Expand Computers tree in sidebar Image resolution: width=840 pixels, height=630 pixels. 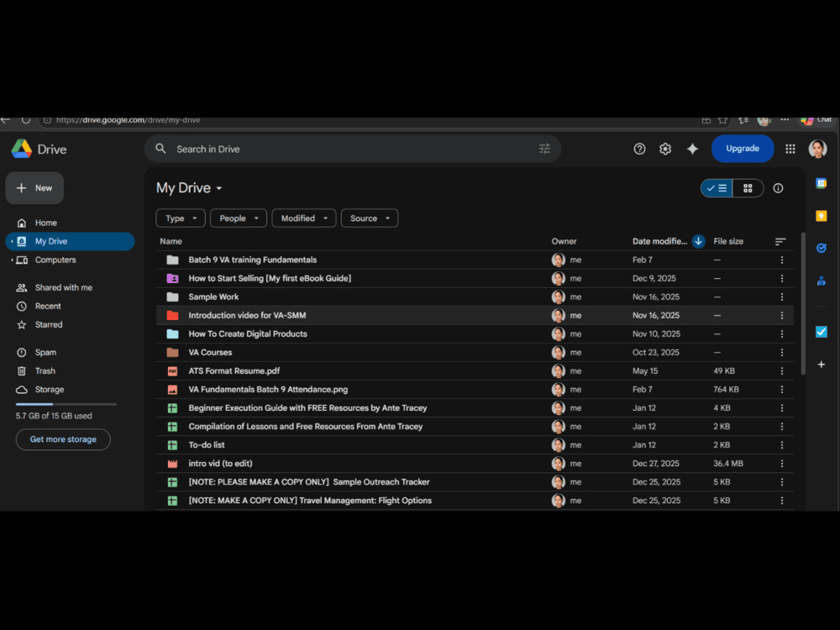click(x=12, y=260)
